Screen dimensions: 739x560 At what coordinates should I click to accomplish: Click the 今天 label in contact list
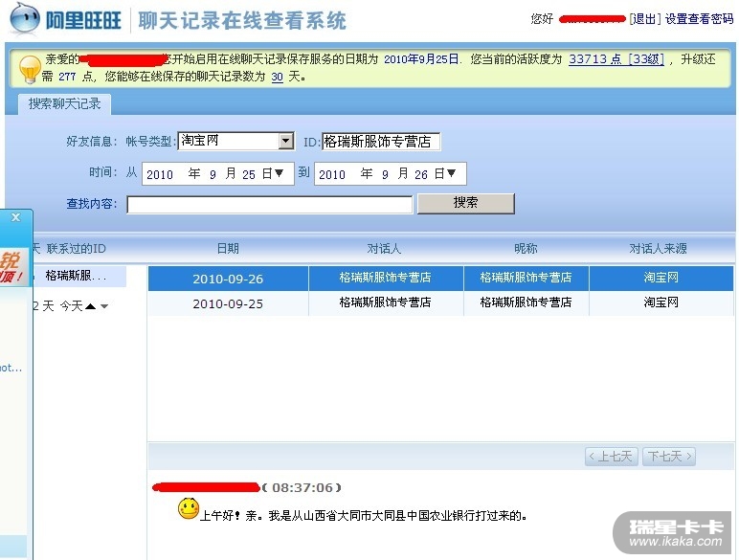(x=71, y=306)
